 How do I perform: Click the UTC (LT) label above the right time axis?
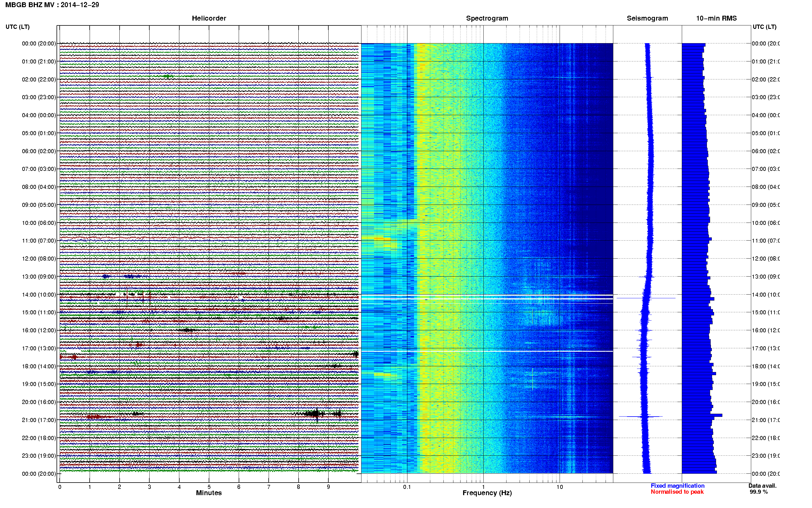764,27
